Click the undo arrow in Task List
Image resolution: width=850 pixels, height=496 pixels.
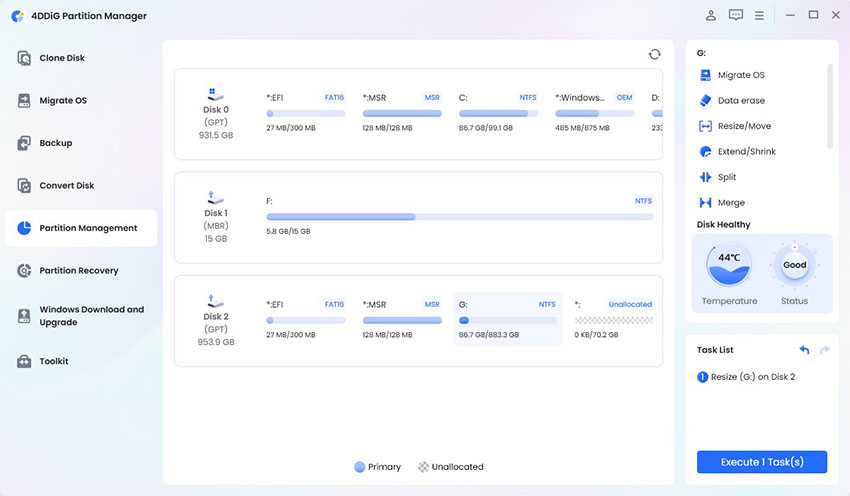pyautogui.click(x=804, y=350)
